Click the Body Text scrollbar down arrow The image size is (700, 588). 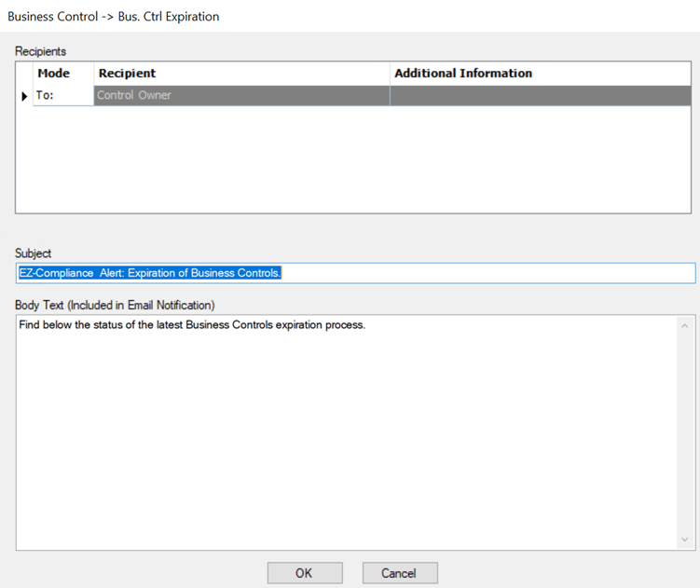685,540
